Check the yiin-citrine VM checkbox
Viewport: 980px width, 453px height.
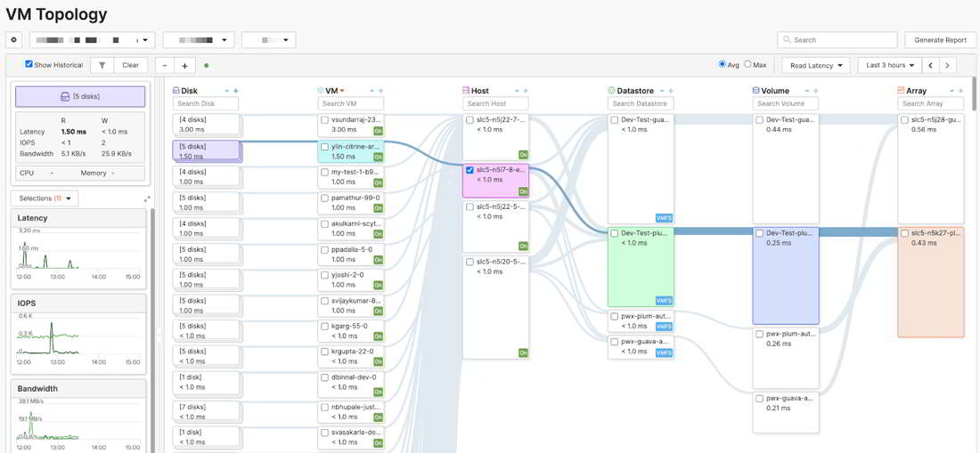[x=325, y=147]
